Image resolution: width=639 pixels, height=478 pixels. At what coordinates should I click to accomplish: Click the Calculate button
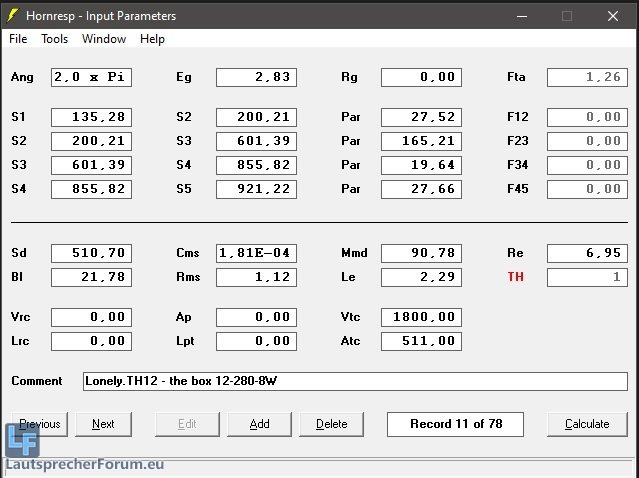(587, 424)
